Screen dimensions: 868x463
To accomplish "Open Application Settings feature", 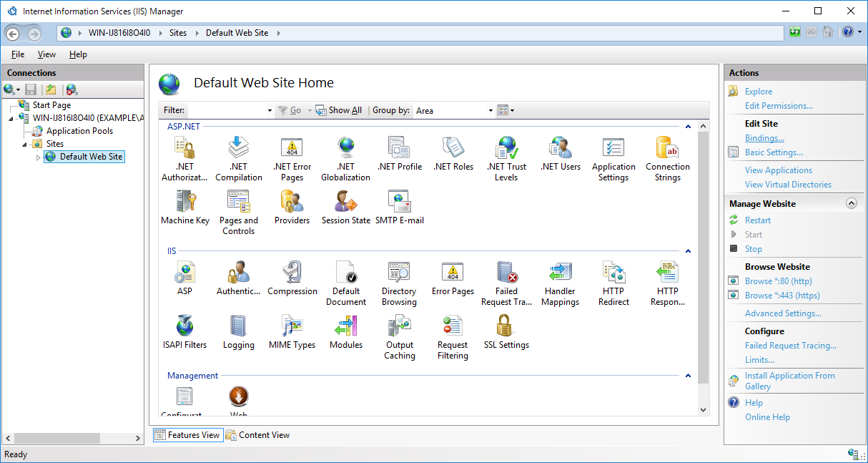I will coord(613,159).
